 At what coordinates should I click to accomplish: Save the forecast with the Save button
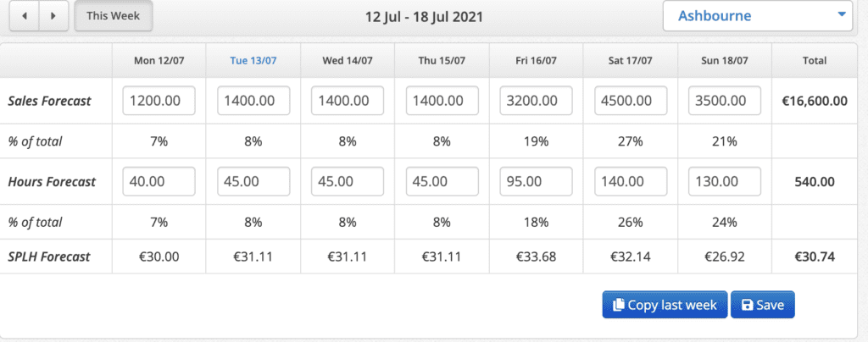tap(762, 305)
